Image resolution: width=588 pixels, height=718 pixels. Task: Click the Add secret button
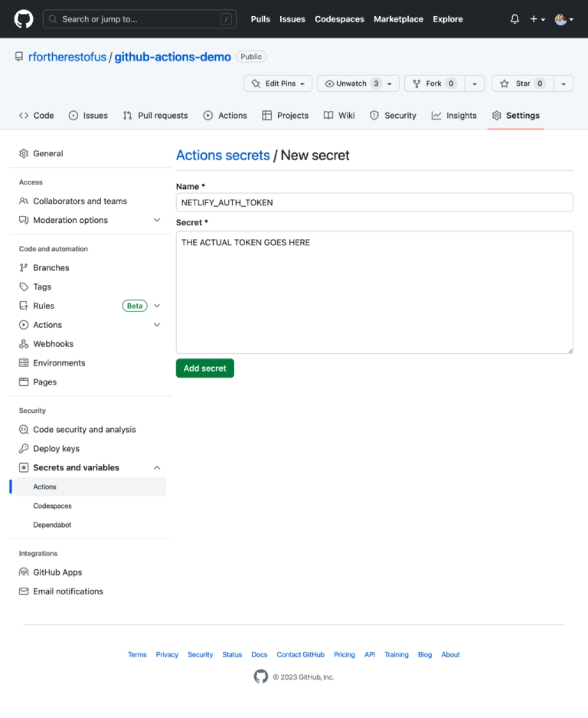(x=205, y=368)
